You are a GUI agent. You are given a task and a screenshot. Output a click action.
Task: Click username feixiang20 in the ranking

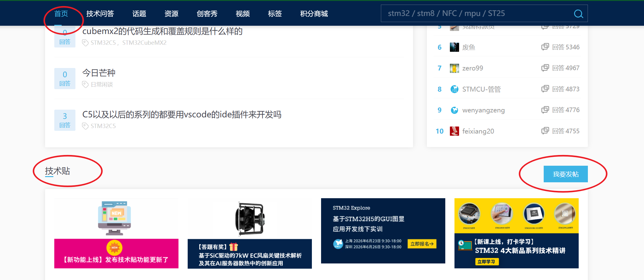coord(478,131)
